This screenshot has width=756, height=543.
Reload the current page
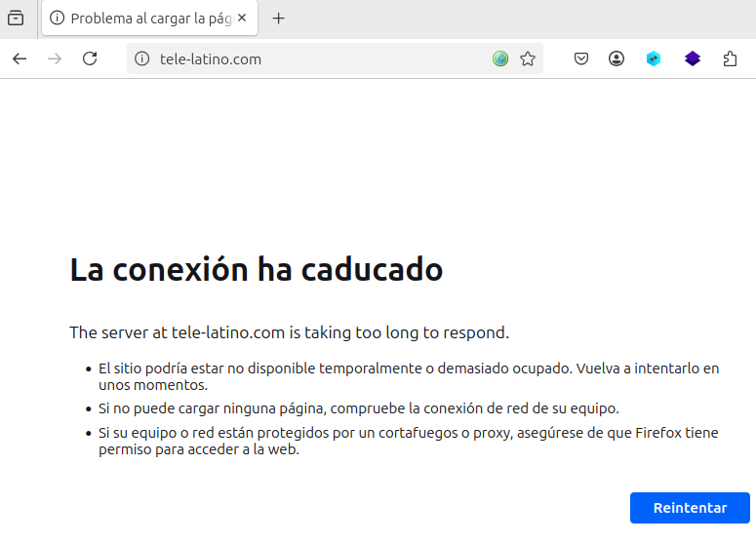(90, 58)
